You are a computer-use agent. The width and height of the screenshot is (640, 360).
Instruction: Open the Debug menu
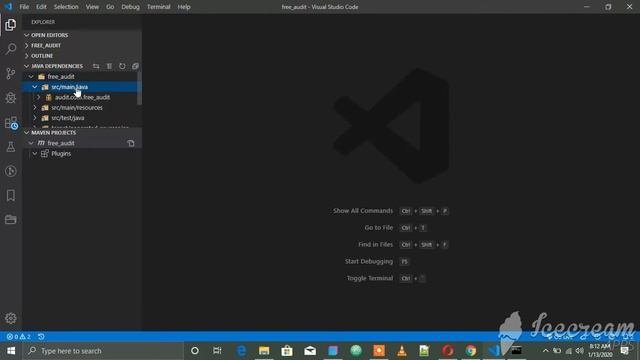[130, 7]
